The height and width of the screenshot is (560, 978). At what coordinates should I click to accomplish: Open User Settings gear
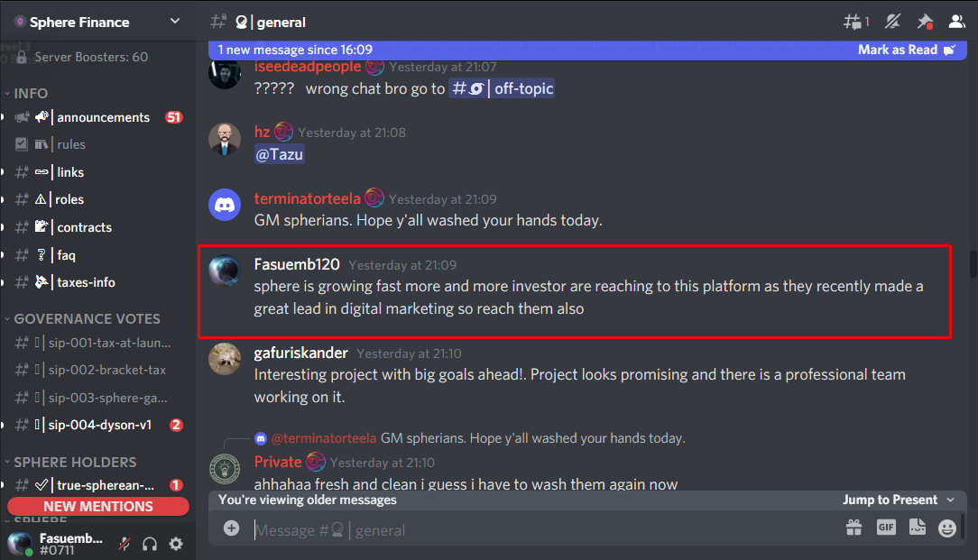tap(177, 544)
